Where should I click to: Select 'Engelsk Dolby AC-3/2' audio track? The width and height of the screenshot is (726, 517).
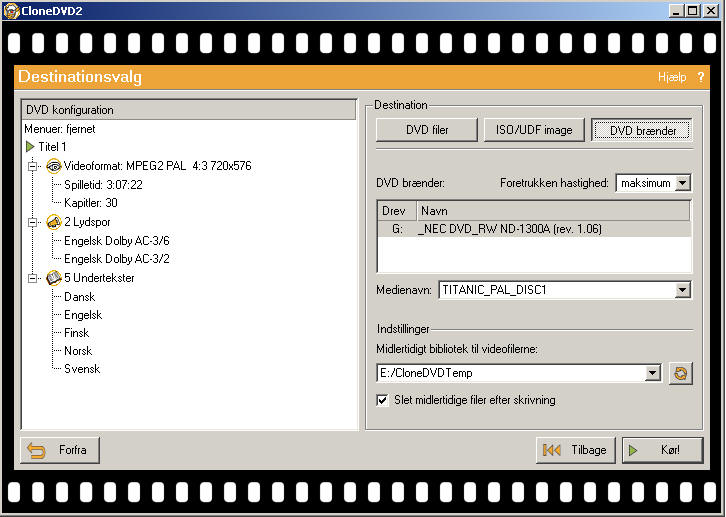coord(117,259)
